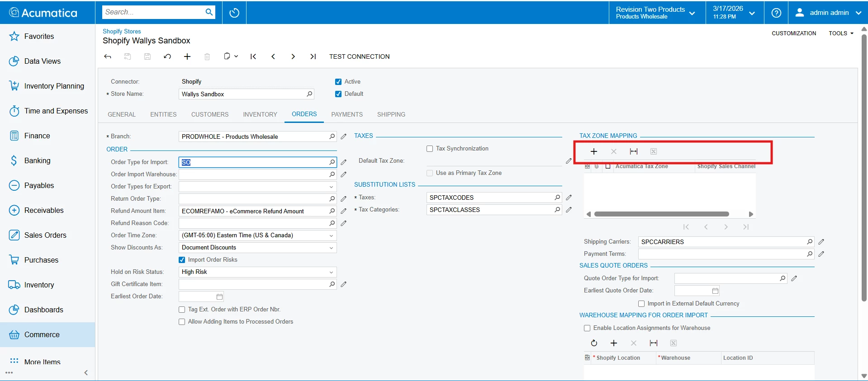Enable Location Assignments for Warehouse
868x381 pixels.
[x=587, y=328]
